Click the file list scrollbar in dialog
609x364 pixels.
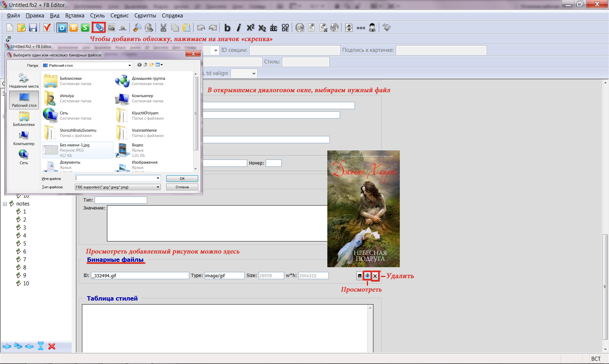[x=196, y=113]
